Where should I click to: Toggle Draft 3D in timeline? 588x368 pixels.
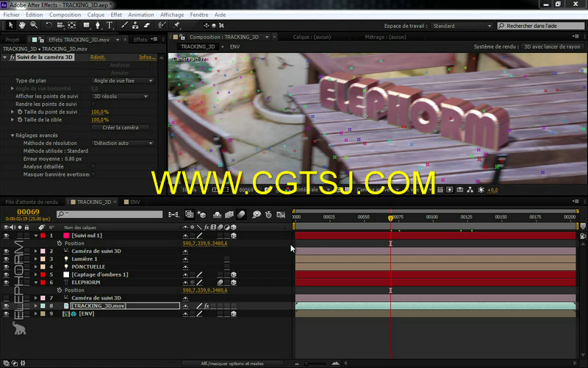tap(201, 214)
